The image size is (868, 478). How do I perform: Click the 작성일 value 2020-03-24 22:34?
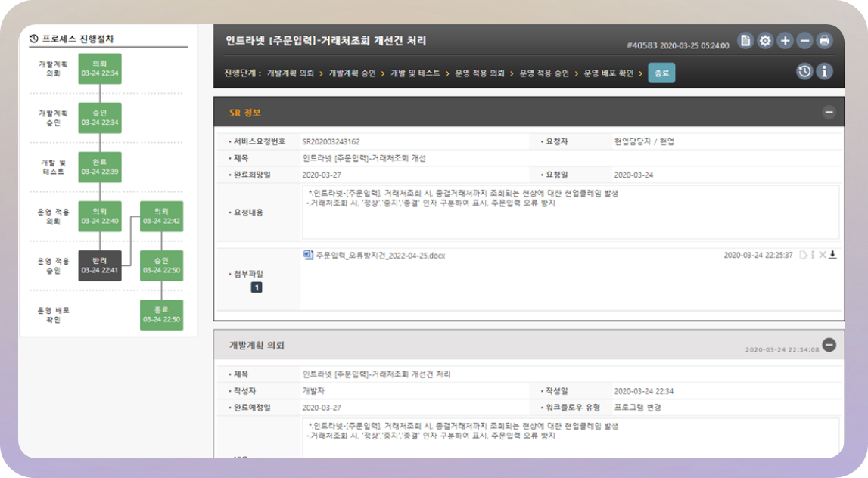tap(644, 391)
